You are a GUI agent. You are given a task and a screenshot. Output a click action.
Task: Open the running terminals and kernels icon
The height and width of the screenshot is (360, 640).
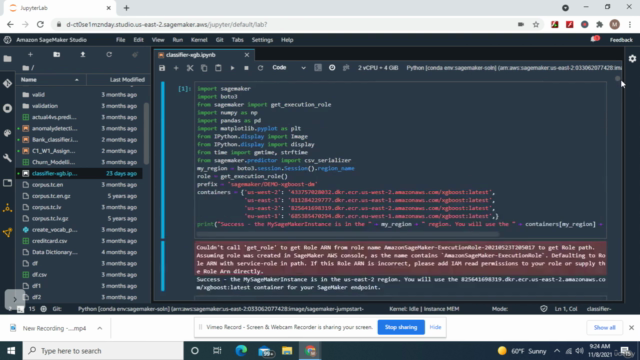[7, 108]
